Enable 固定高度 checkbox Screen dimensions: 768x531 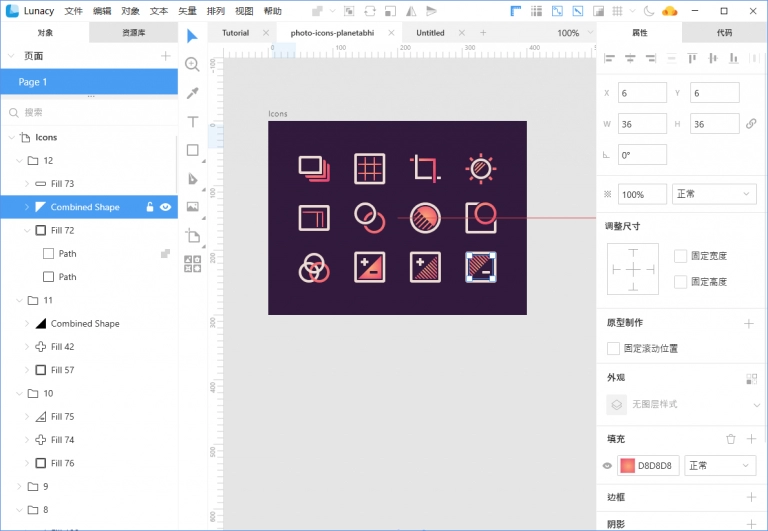point(680,282)
